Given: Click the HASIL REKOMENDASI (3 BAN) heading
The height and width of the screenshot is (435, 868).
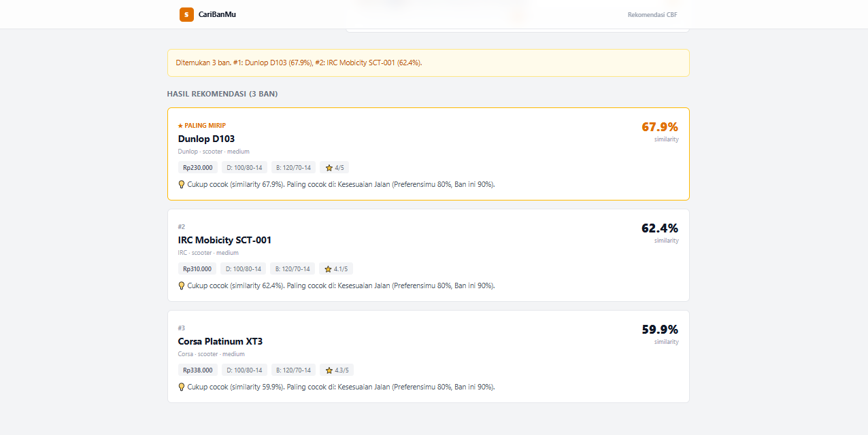Looking at the screenshot, I should pyautogui.click(x=222, y=94).
